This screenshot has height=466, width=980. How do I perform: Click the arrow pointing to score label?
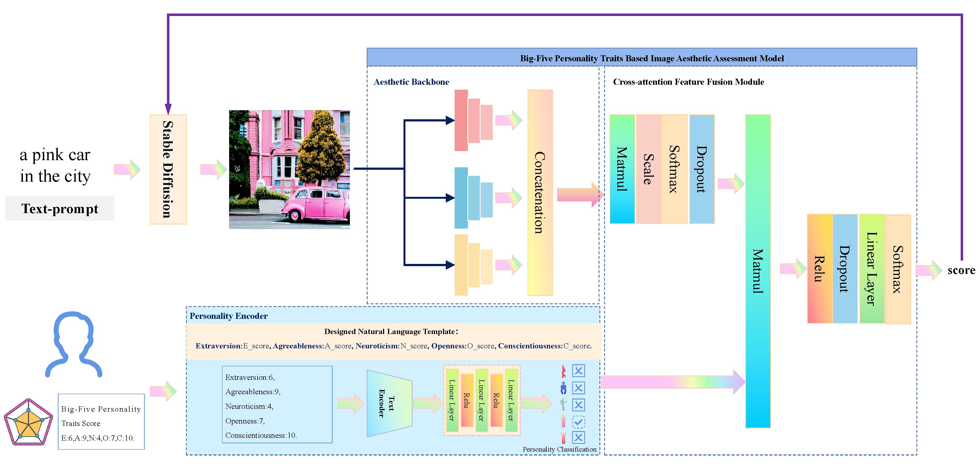(x=928, y=270)
